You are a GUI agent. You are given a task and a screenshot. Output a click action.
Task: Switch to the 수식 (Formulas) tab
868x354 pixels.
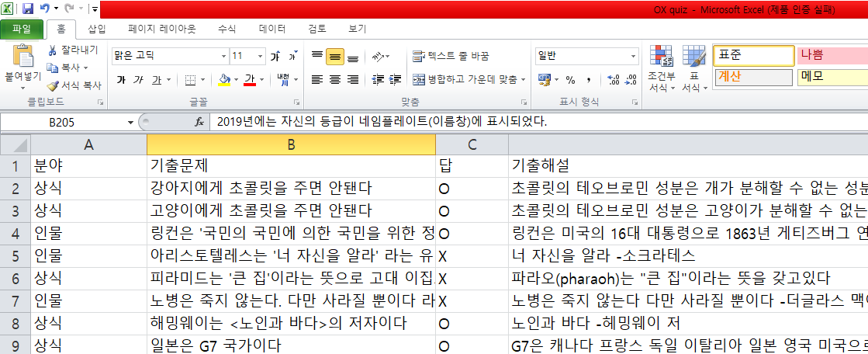pyautogui.click(x=227, y=29)
